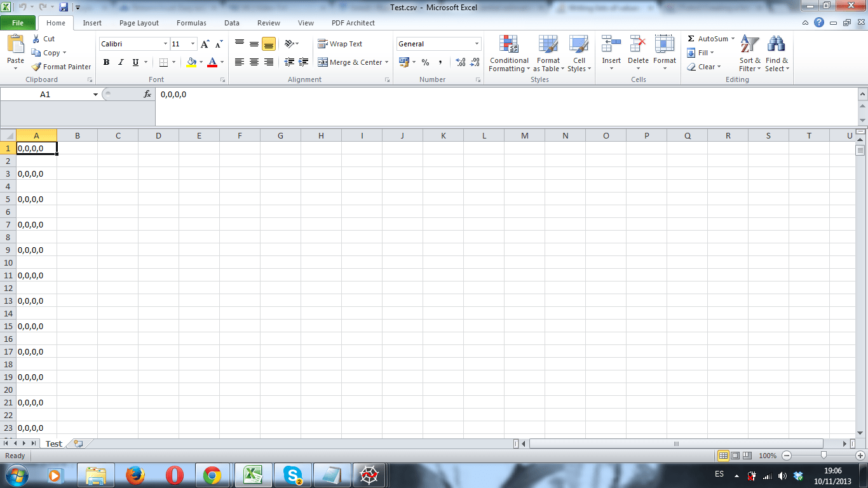Select the Format Painter tool

[x=60, y=66]
